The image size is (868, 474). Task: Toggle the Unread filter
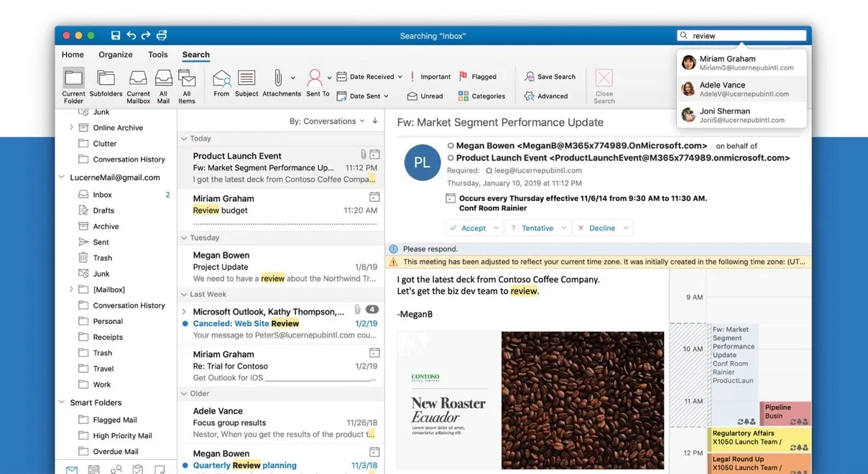(x=427, y=96)
